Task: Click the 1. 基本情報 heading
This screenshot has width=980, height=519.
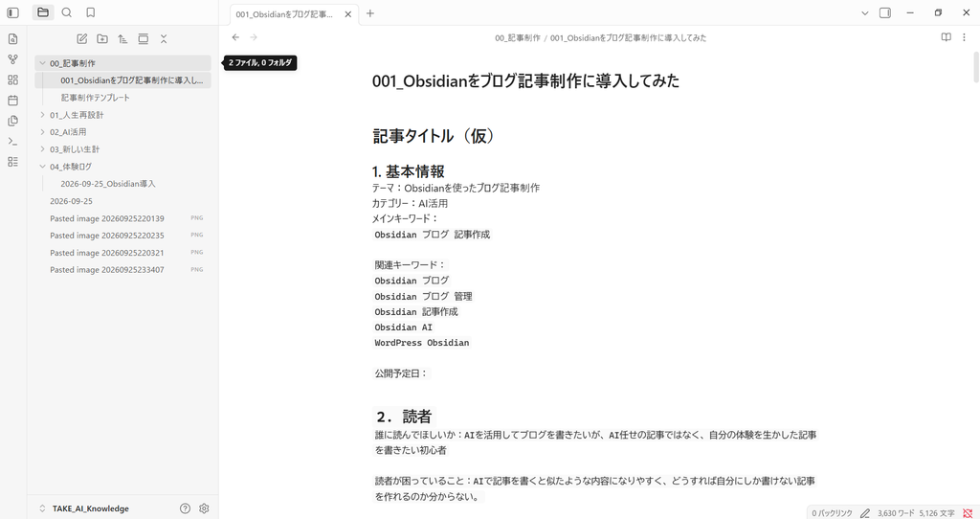Action: 408,171
